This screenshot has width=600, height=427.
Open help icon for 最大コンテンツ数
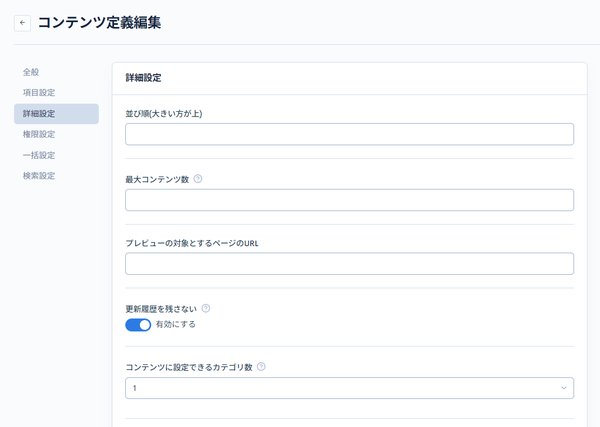coord(198,179)
